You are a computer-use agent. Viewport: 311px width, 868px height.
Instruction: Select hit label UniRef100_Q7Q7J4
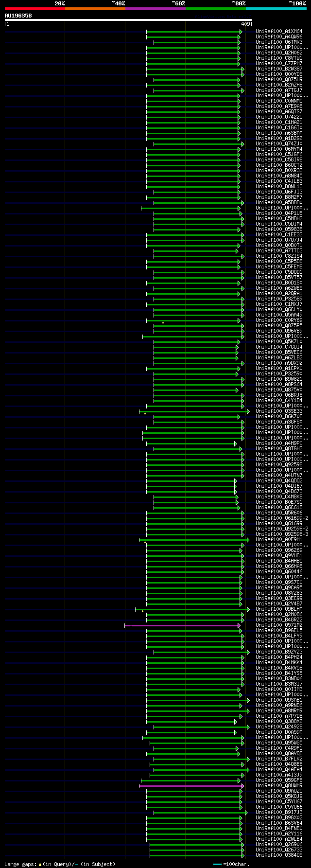(x=279, y=240)
